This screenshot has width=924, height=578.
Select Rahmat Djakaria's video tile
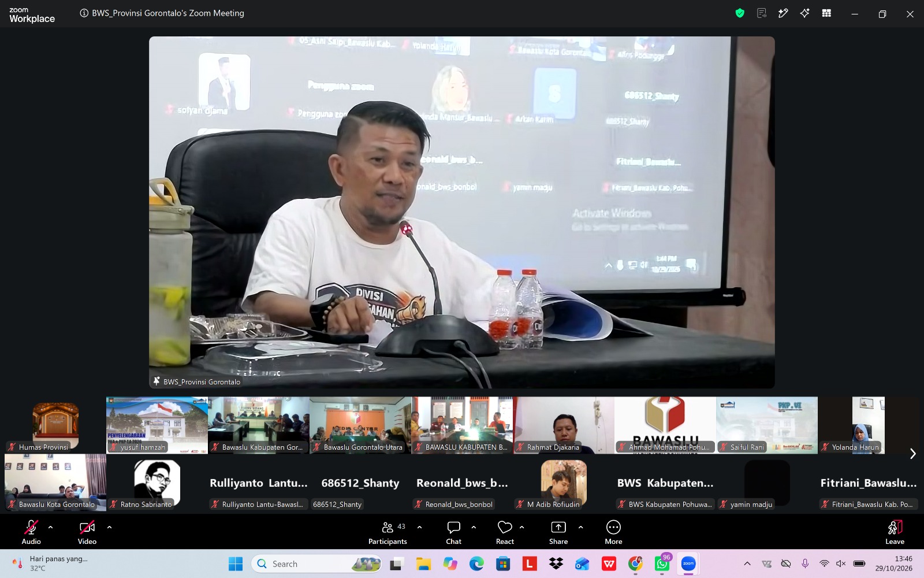(564, 425)
